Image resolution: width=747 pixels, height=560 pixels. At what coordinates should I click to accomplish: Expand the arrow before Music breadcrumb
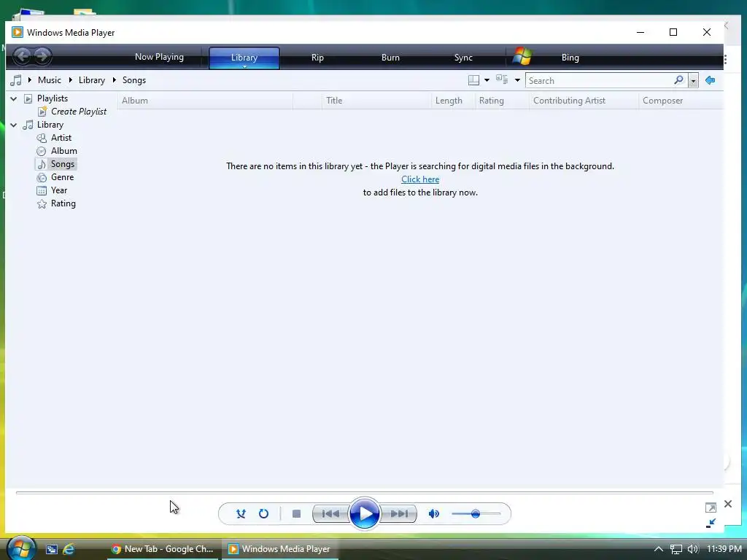29,80
